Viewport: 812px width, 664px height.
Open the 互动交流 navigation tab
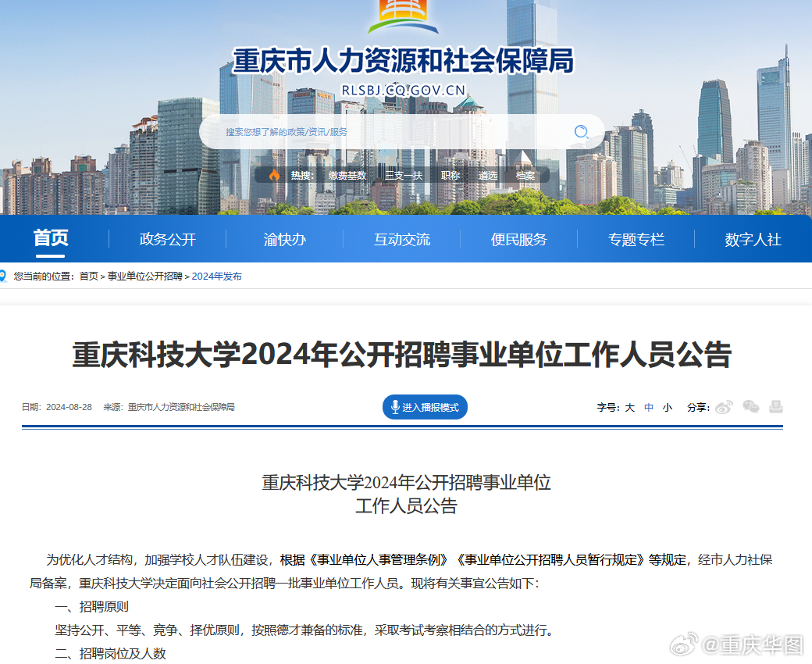402,239
